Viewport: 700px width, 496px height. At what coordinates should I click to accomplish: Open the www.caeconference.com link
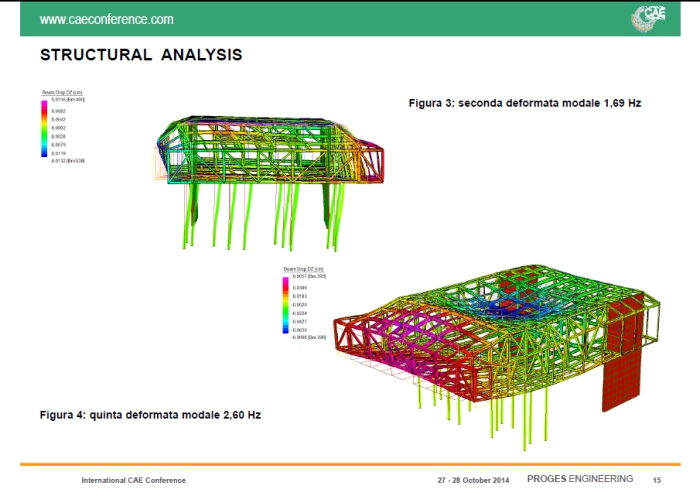click(x=106, y=19)
